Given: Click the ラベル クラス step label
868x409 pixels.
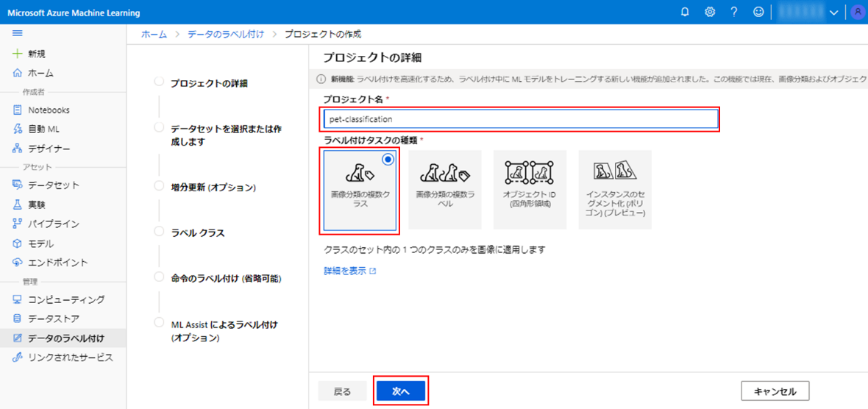Looking at the screenshot, I should click(x=198, y=232).
